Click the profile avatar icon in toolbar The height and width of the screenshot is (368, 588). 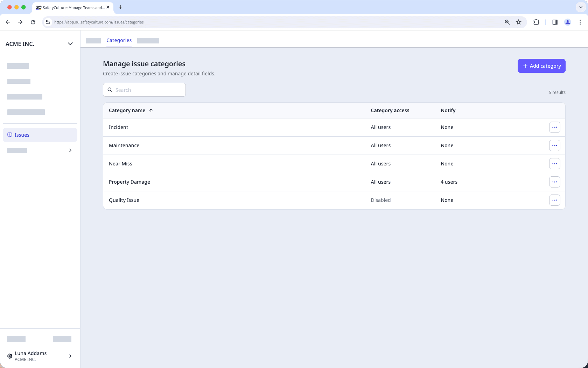click(568, 22)
